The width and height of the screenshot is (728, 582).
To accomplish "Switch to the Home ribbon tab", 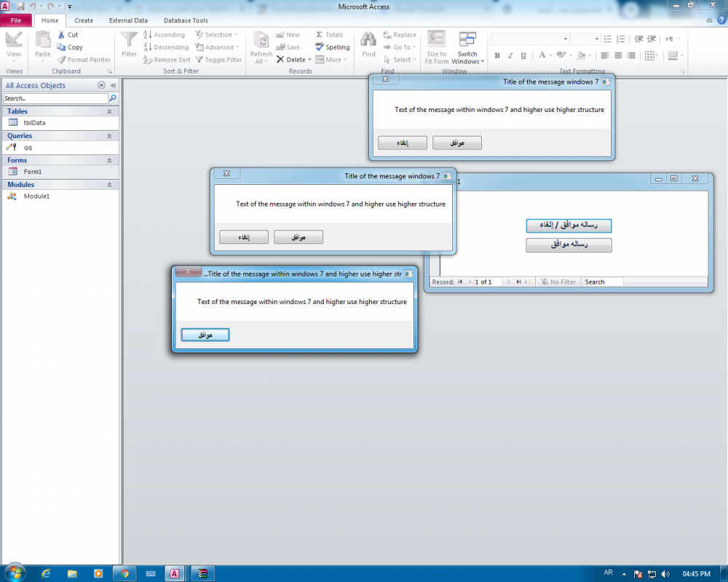I will [50, 20].
